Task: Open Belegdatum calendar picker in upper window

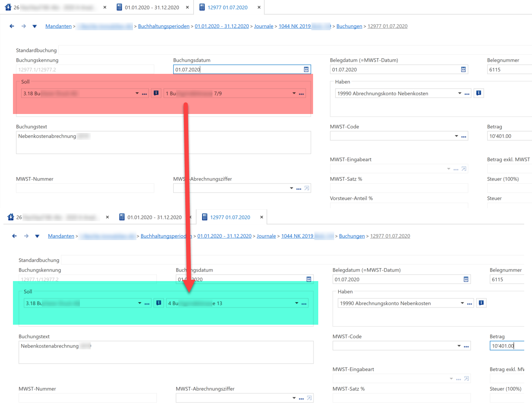Action: [x=463, y=70]
